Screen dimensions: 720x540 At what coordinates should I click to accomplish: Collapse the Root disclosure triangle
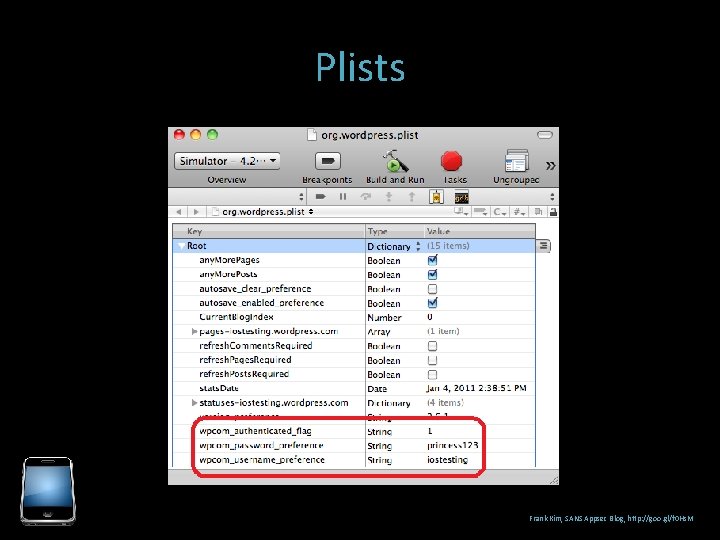[181, 246]
